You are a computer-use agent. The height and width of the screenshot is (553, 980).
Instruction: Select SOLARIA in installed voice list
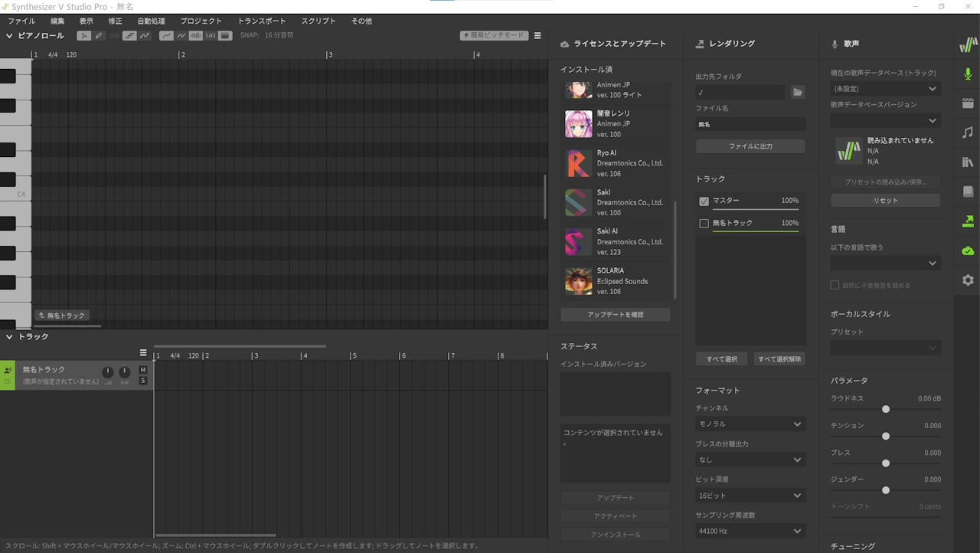[x=616, y=281]
